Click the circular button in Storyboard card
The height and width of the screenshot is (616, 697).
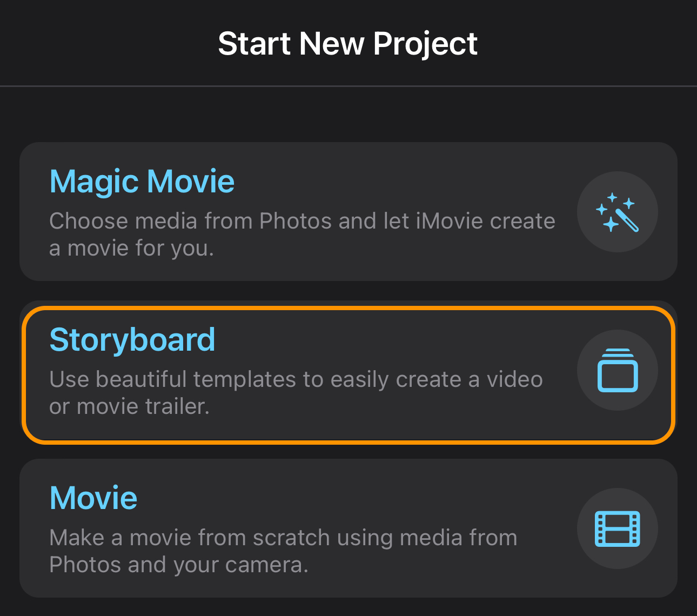618,370
